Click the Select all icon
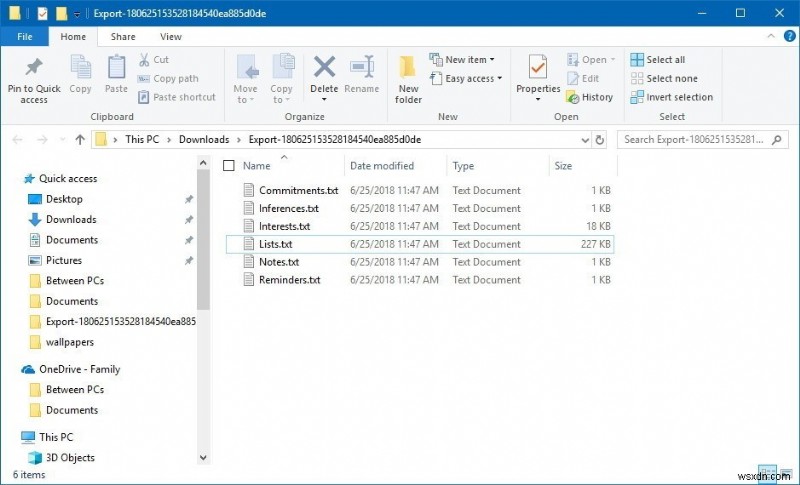Screen dimensions: 800x485 click(637, 60)
